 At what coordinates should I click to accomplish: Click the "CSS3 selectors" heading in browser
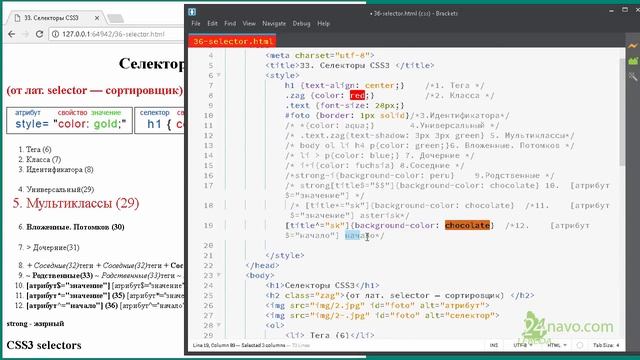pyautogui.click(x=44, y=345)
